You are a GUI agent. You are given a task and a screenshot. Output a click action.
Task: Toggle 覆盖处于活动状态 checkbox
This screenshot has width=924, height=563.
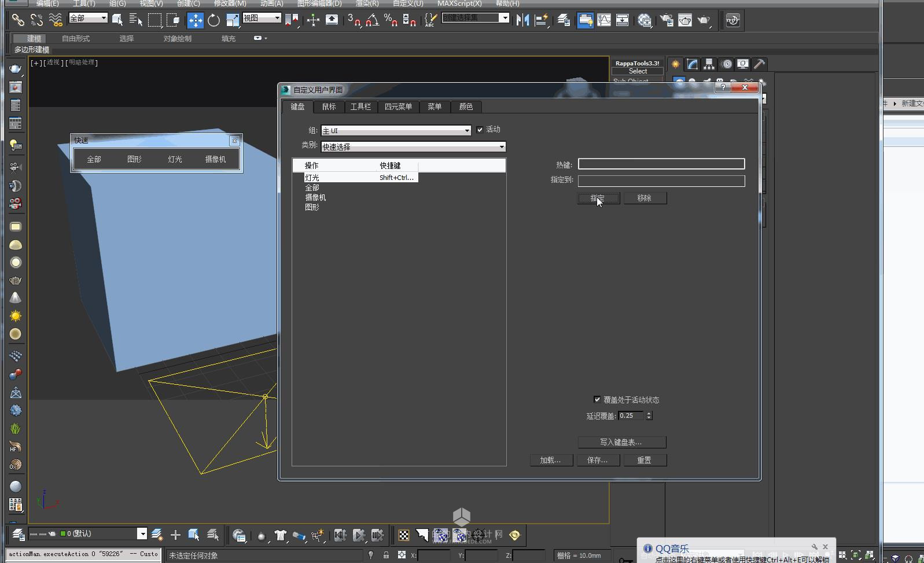(597, 399)
